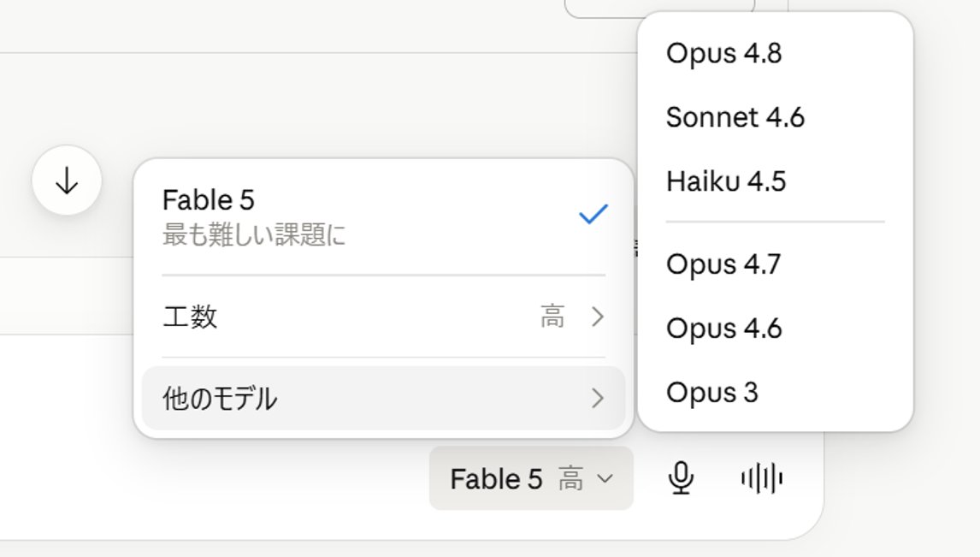This screenshot has width=980, height=557.
Task: Click the scroll-to-bottom arrow button
Action: [x=67, y=181]
